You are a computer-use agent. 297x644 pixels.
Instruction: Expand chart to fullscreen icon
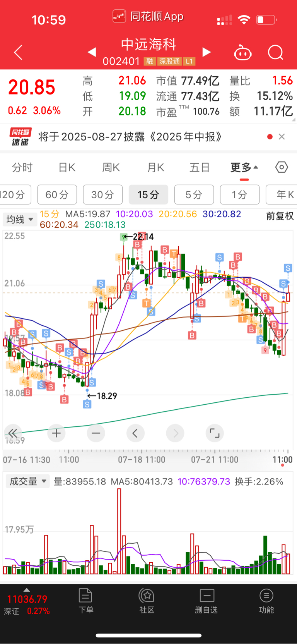pyautogui.click(x=215, y=433)
